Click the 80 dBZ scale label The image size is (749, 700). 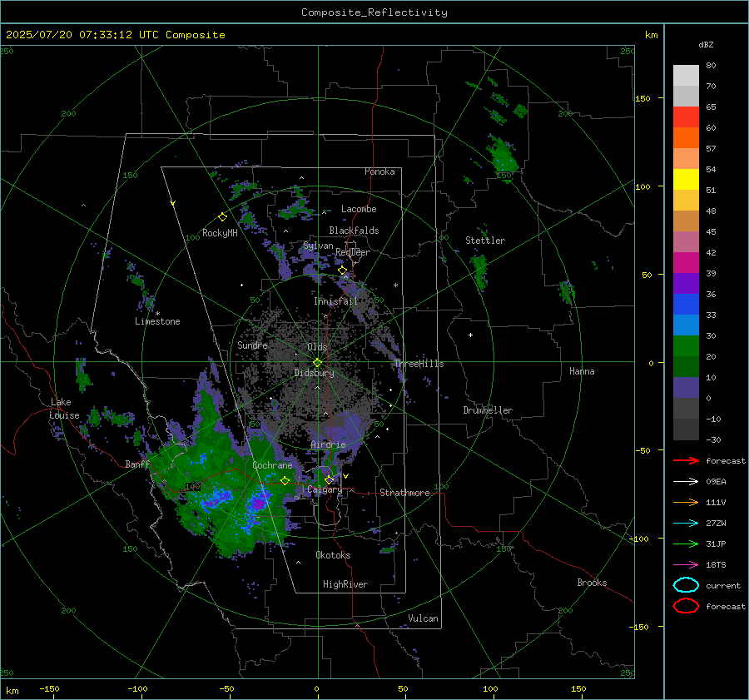[711, 66]
